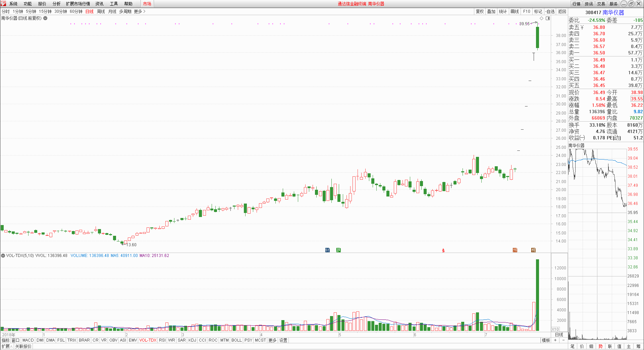Click the 最高 39.55 boxed price value

(x=637, y=99)
